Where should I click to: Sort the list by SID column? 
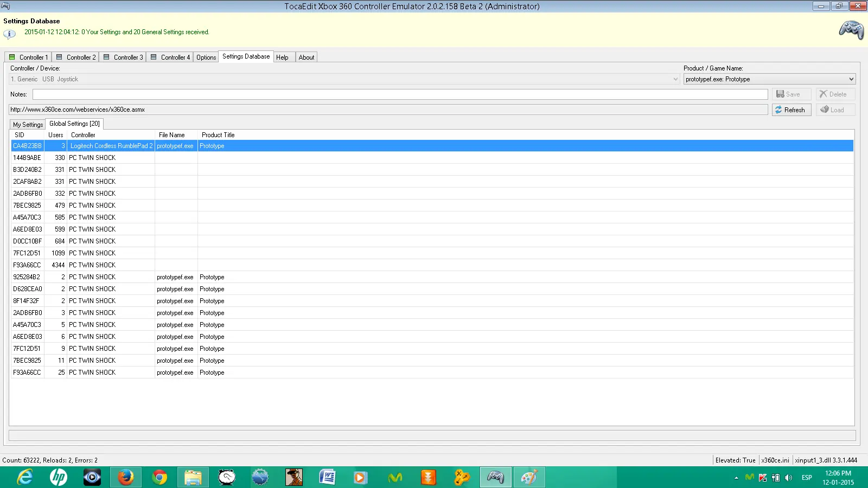28,135
